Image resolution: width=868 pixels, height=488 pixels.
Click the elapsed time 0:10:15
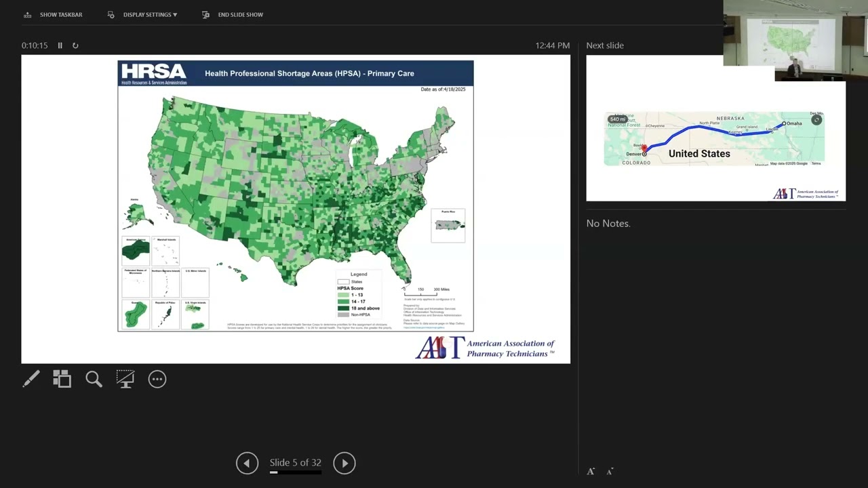tap(35, 45)
